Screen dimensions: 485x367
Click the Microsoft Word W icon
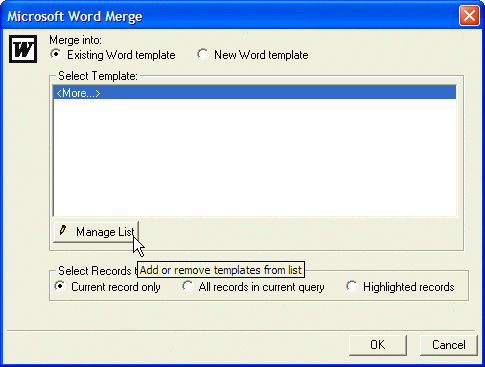pyautogui.click(x=23, y=49)
